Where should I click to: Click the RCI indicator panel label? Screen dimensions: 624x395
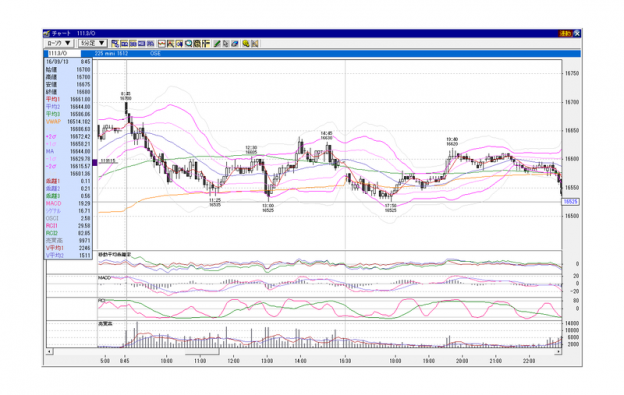pos(101,300)
